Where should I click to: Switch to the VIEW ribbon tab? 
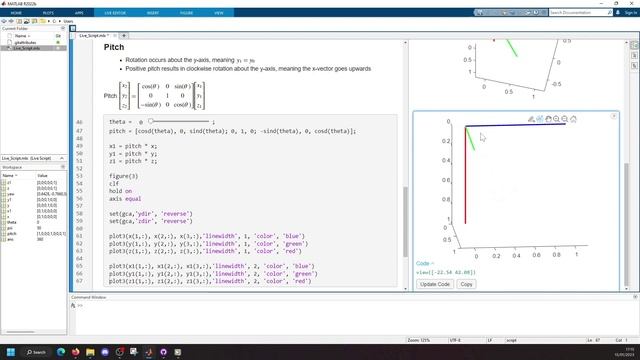(x=219, y=13)
